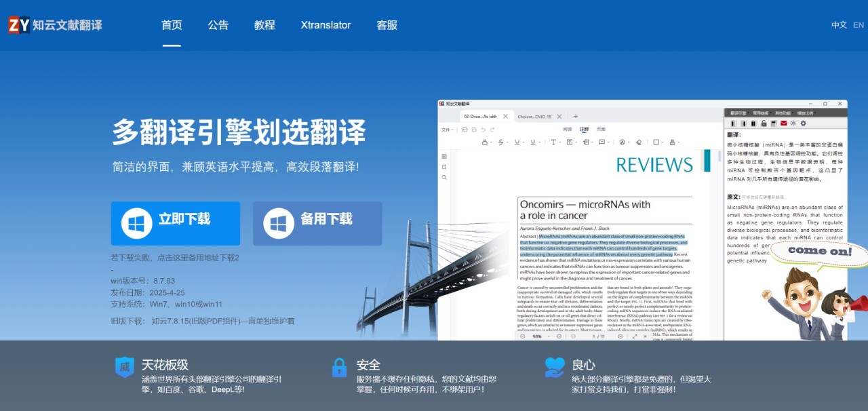Click the fullscreen expand arrows in preview
The image size is (868, 411).
click(x=635, y=336)
